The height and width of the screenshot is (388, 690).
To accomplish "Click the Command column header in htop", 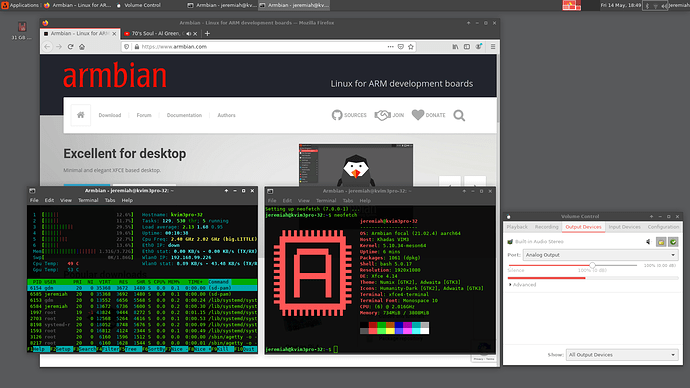I will tap(219, 282).
